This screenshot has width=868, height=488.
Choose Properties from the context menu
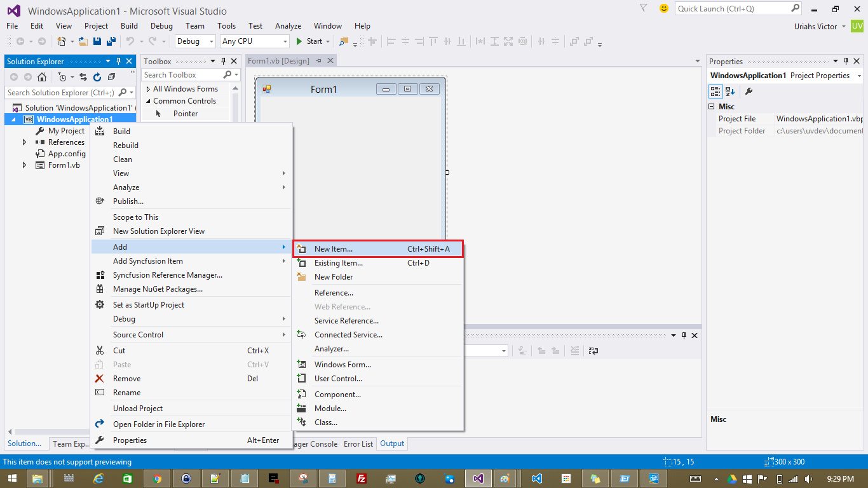(191, 440)
